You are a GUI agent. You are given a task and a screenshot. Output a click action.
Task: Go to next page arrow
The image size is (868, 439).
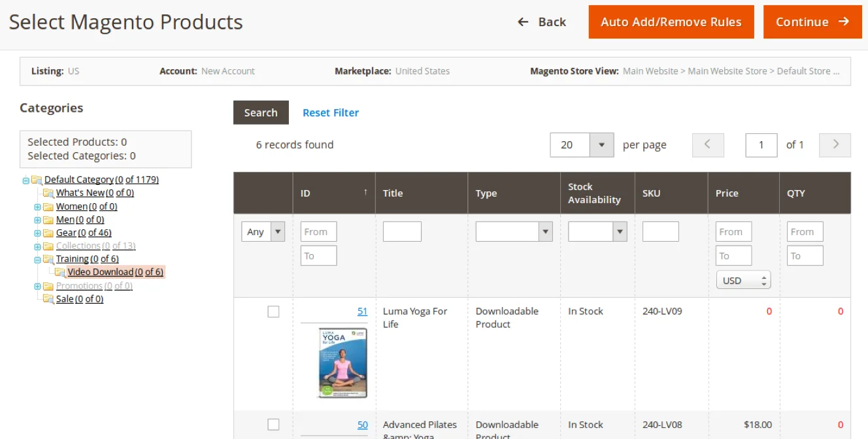coord(835,145)
